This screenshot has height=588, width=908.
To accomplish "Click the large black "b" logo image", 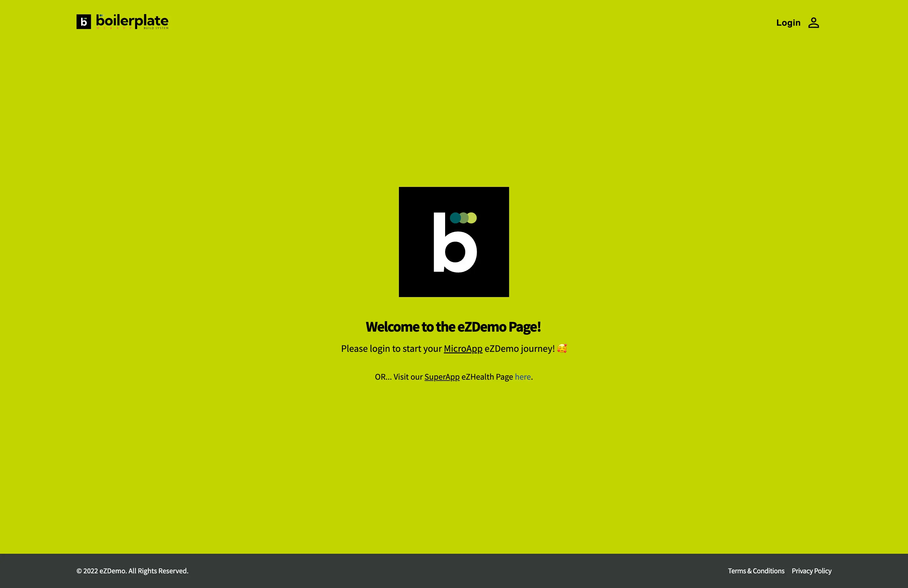I will pyautogui.click(x=454, y=242).
